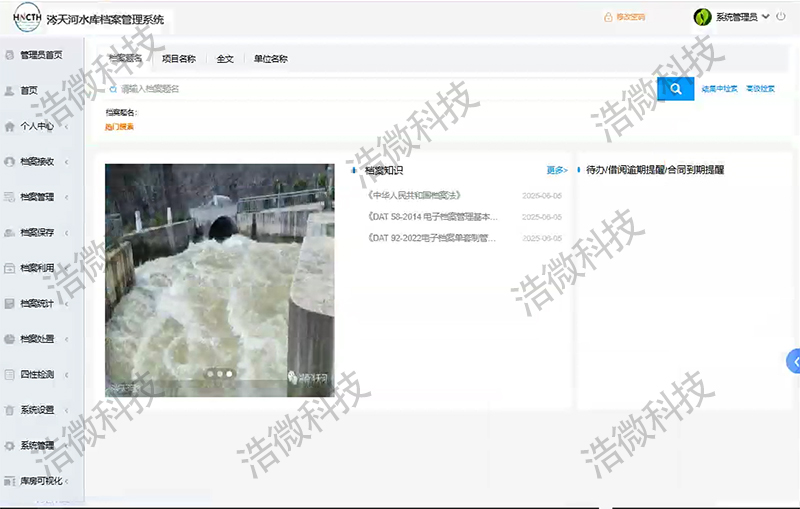The width and height of the screenshot is (800, 509).
Task: Expand the 四性检测 menu chevron
Action: coord(66,375)
